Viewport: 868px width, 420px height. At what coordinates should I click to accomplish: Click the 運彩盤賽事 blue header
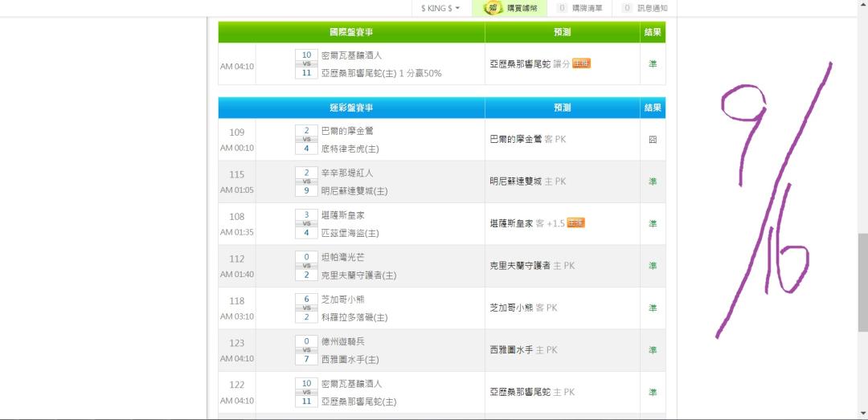pos(351,108)
